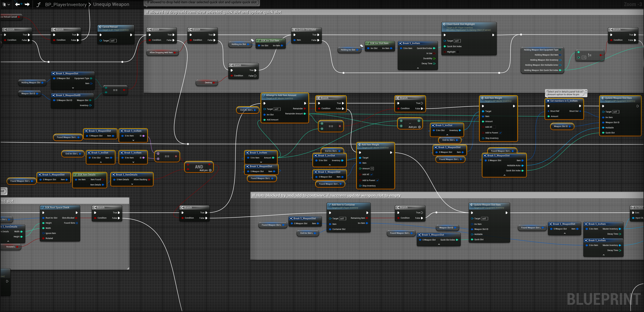The width and height of the screenshot is (644, 312).
Task: Select the Destroy variable node
Action: [207, 82]
